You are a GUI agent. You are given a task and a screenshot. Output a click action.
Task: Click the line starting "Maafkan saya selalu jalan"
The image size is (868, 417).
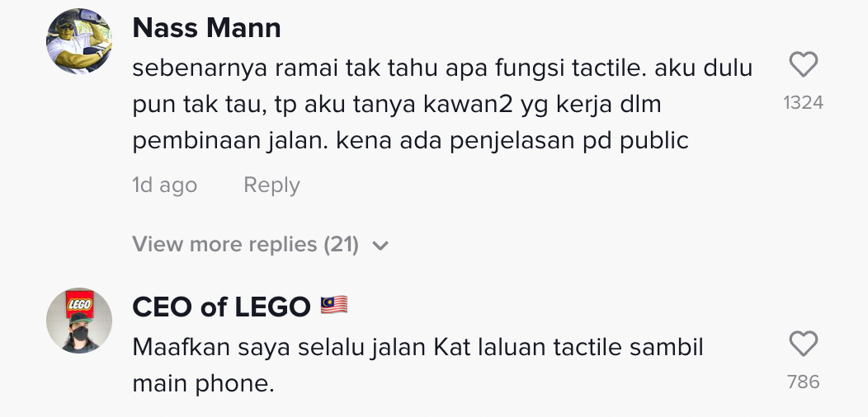(x=417, y=347)
